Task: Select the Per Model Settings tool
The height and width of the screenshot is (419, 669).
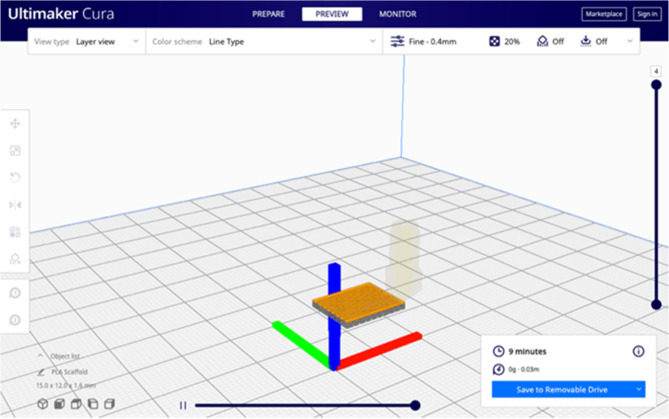Action: tap(15, 232)
